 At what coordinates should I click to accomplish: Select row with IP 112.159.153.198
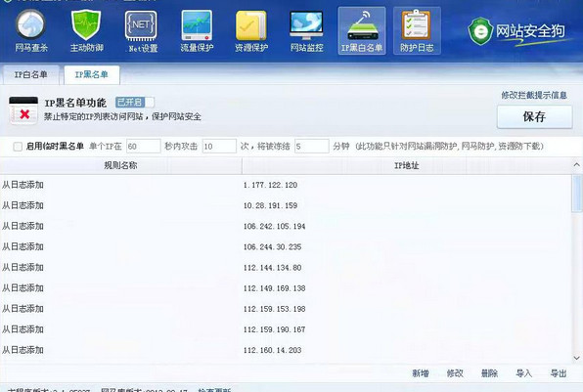[x=286, y=309]
